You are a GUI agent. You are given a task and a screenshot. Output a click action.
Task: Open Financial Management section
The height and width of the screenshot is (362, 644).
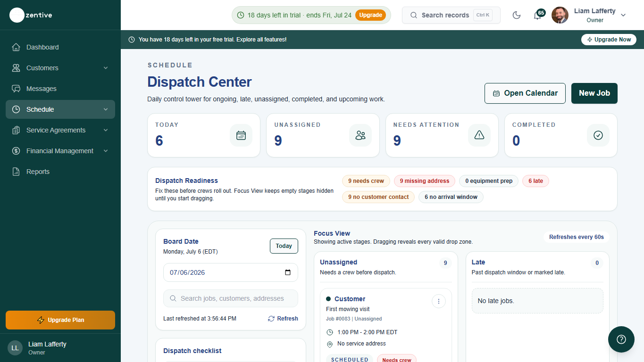[60, 151]
